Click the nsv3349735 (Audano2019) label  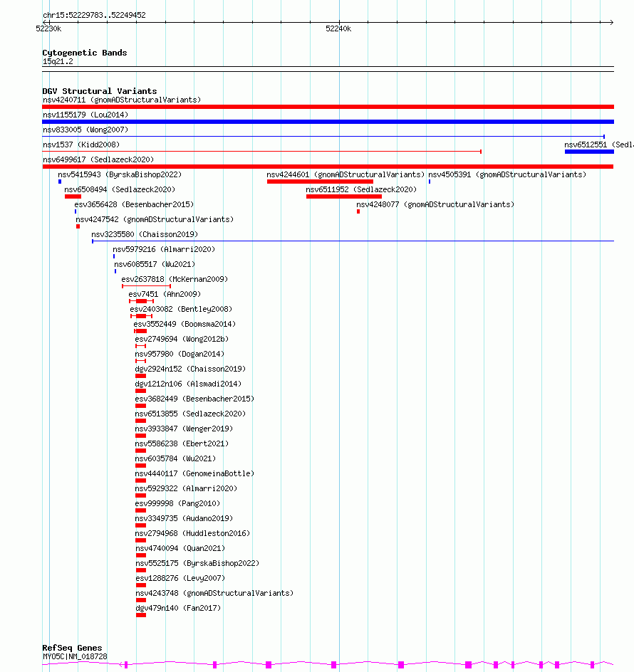pos(184,519)
